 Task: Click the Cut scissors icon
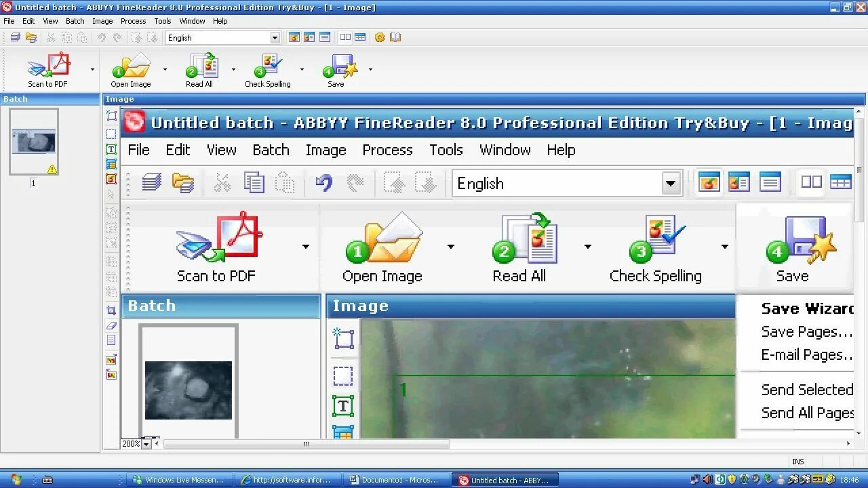tap(51, 38)
